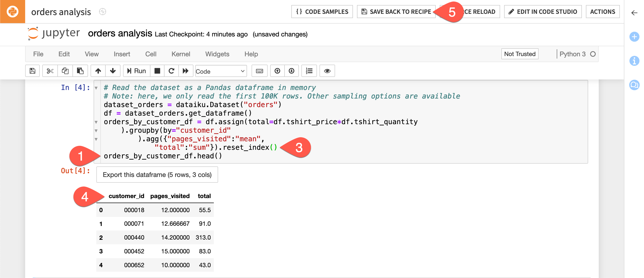Toggle cell output visibility with the eye icon
Screen dimensions: 644x278
click(x=327, y=71)
